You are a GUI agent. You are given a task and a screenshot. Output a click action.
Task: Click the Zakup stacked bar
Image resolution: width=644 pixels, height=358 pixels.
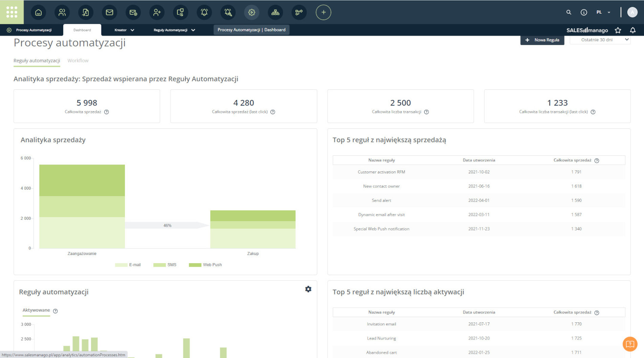(253, 229)
